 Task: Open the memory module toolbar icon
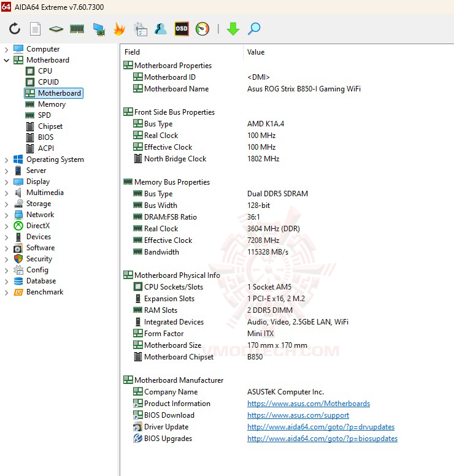[x=77, y=29]
